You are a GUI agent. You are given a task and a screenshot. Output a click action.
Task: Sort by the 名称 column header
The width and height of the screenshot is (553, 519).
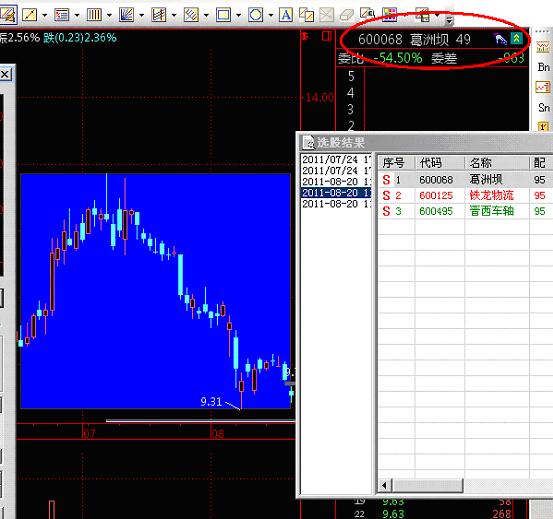(497, 163)
